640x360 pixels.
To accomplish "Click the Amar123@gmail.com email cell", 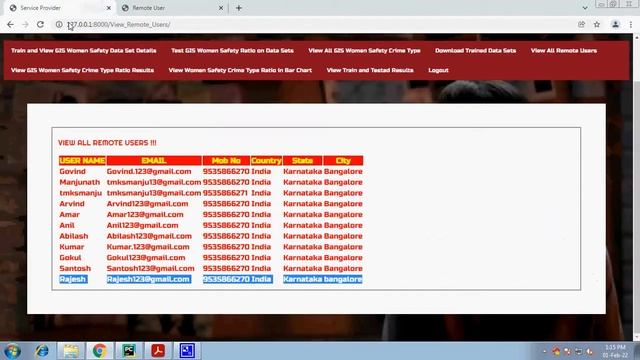I will coord(145,214).
